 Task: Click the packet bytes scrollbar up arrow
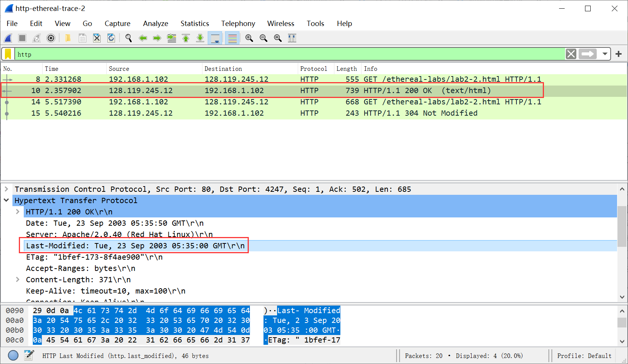pos(622,311)
